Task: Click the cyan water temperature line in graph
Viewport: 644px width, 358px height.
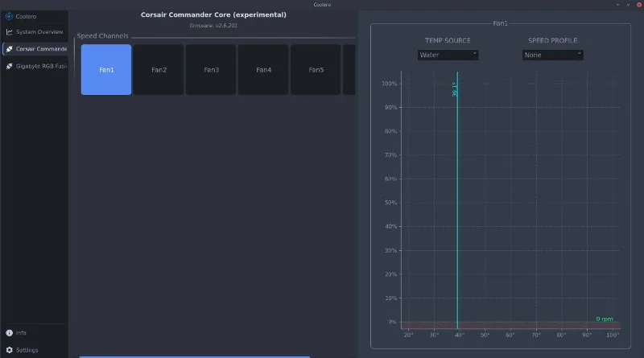Action: tap(457, 201)
